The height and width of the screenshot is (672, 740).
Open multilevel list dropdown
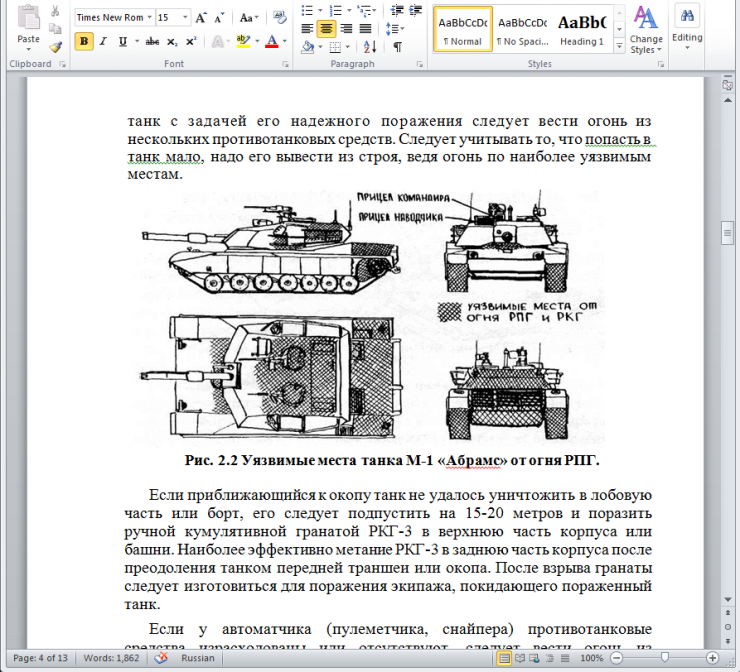click(375, 10)
